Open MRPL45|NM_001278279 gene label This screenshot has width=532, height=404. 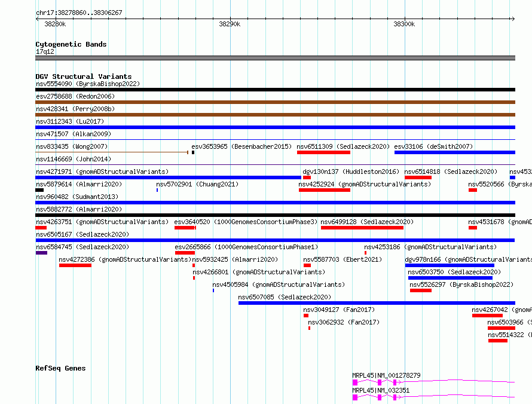tap(386, 375)
